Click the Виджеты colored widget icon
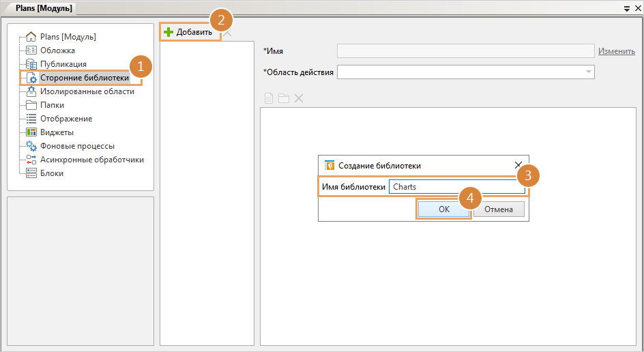644x352 pixels. pyautogui.click(x=31, y=132)
